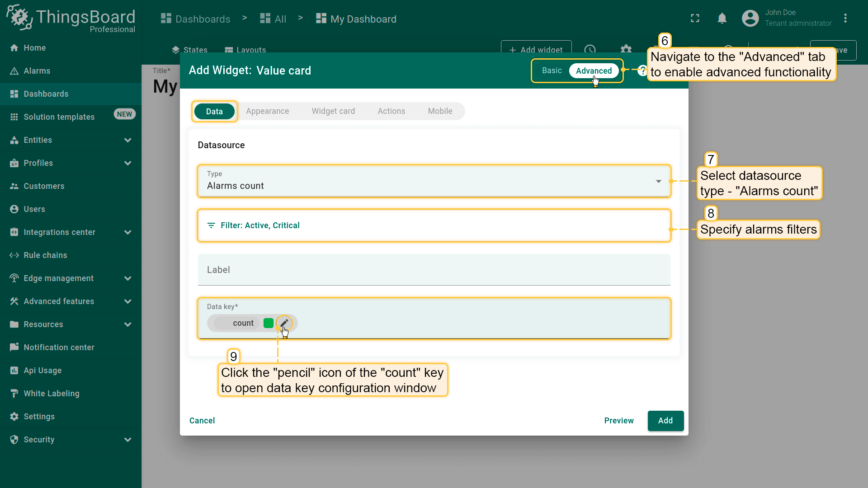Enter fullscreen mode icon
This screenshot has width=868, height=488.
click(x=695, y=19)
